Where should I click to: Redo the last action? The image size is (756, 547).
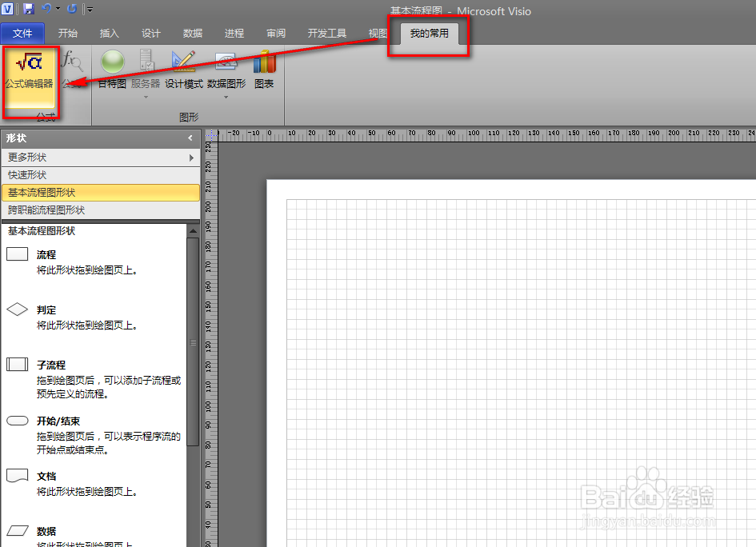(72, 8)
